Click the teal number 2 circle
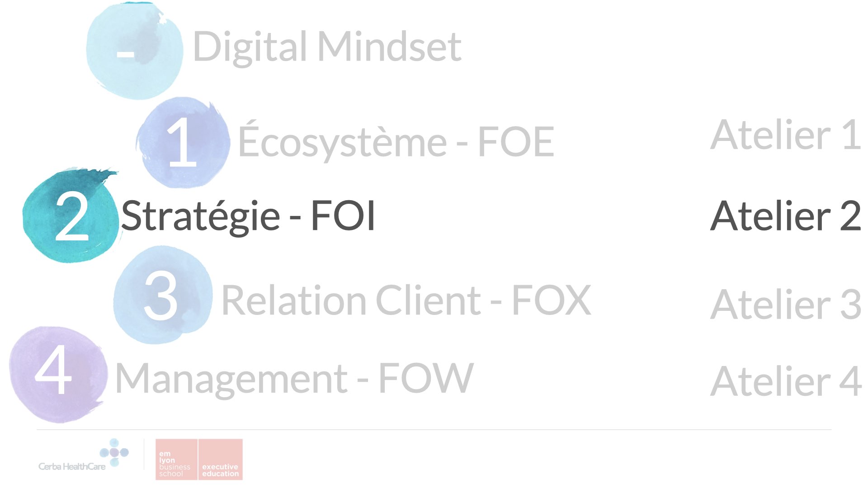This screenshot has height=488, width=868. (70, 216)
